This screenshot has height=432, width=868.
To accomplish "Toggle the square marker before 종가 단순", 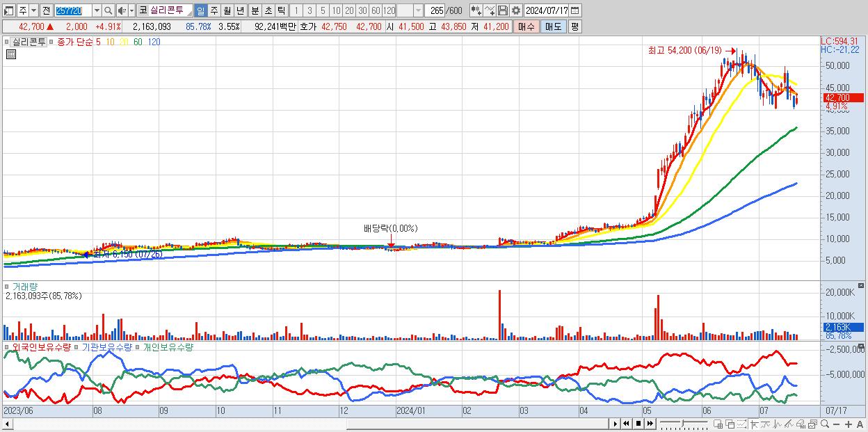I will (52, 42).
